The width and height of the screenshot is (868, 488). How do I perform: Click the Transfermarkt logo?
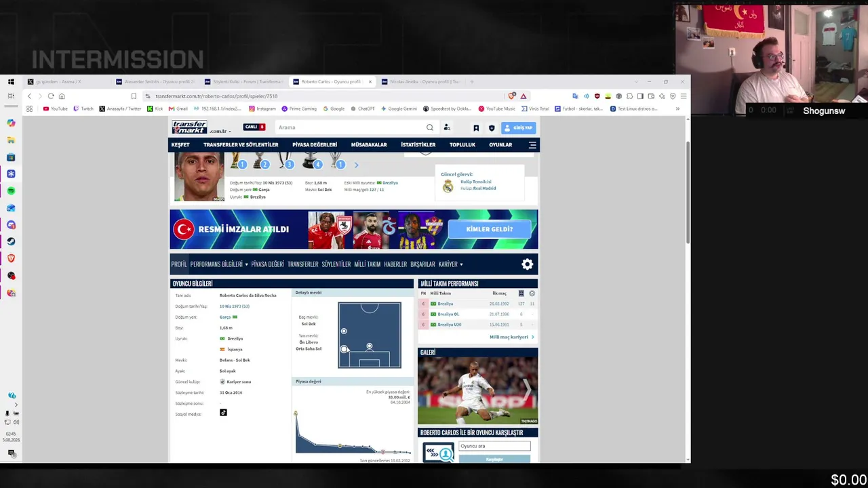pyautogui.click(x=189, y=127)
